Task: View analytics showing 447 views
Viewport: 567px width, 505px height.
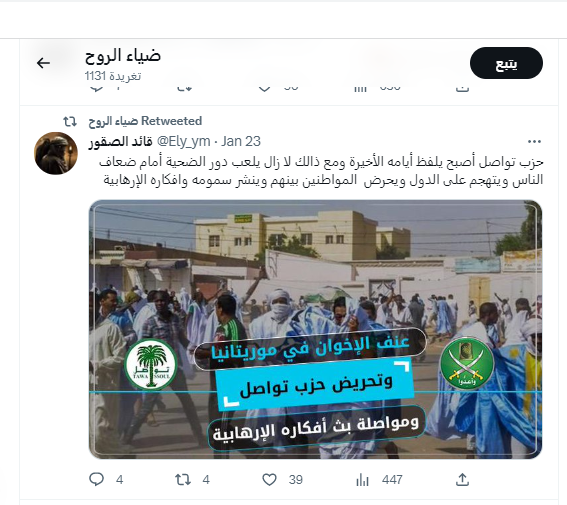Action: click(362, 480)
